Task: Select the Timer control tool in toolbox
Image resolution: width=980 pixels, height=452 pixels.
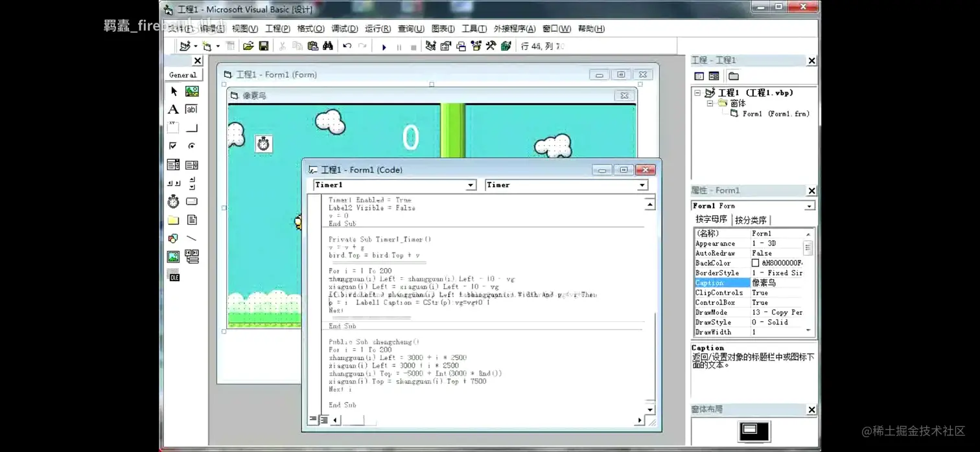Action: pyautogui.click(x=174, y=201)
